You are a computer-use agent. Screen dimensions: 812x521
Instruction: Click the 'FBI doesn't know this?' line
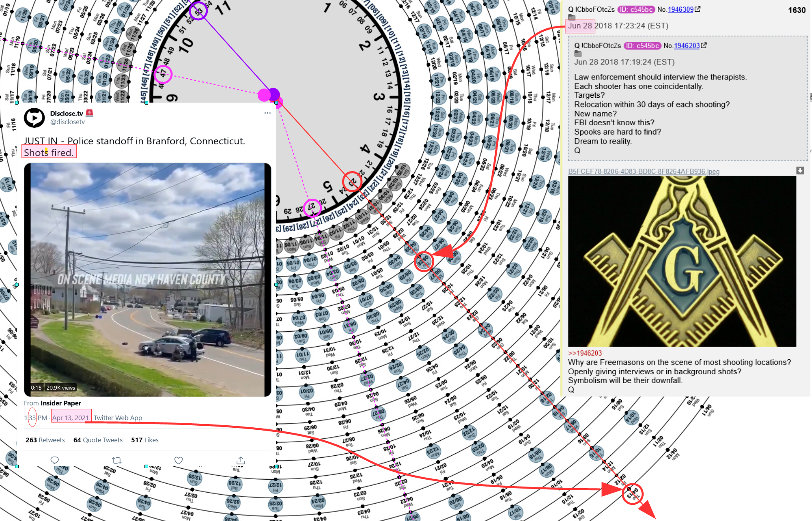[x=614, y=122]
